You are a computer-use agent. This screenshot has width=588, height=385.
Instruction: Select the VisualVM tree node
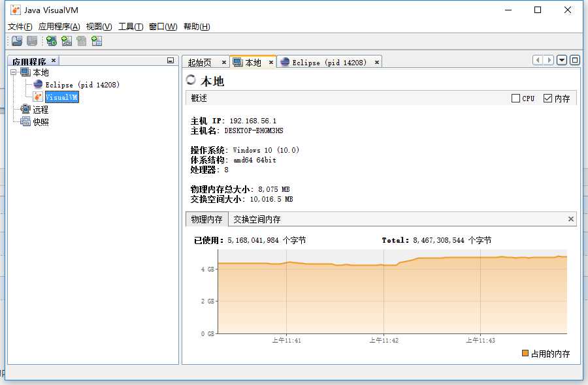(62, 97)
